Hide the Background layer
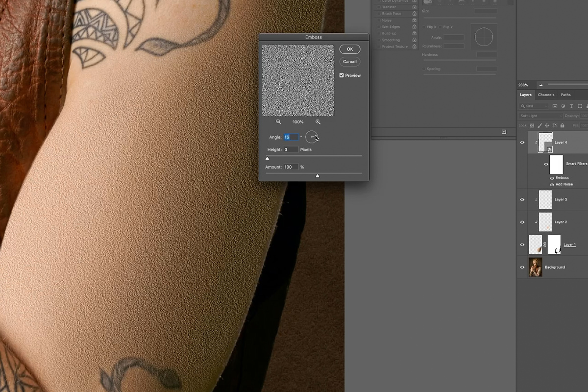Image resolution: width=588 pixels, height=392 pixels. (x=522, y=267)
